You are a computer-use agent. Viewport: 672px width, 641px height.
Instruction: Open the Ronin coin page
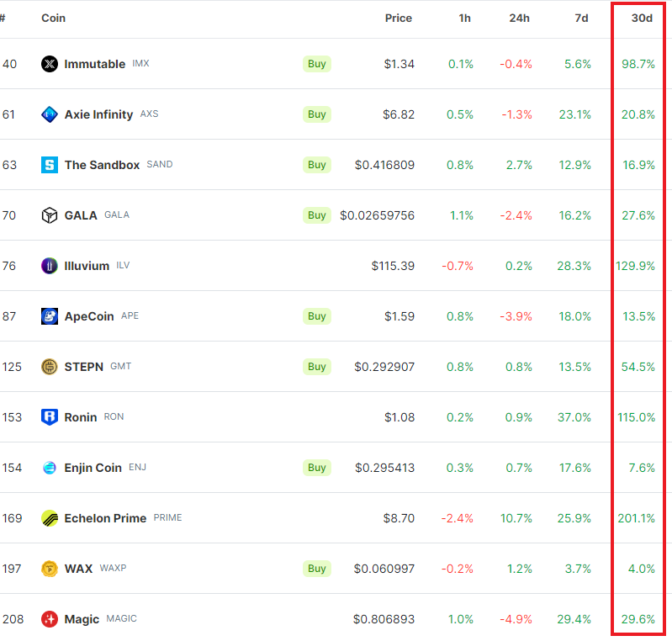tap(81, 417)
